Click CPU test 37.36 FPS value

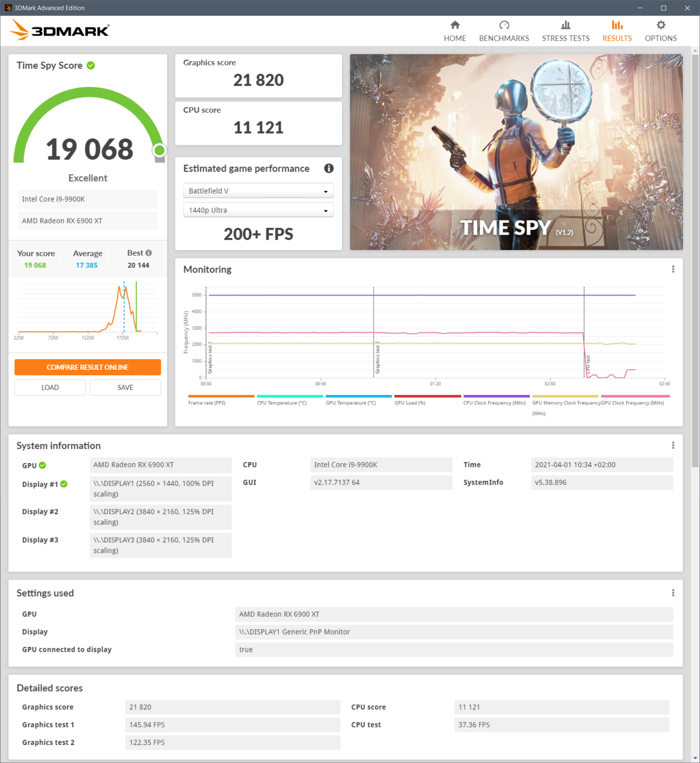(x=562, y=725)
